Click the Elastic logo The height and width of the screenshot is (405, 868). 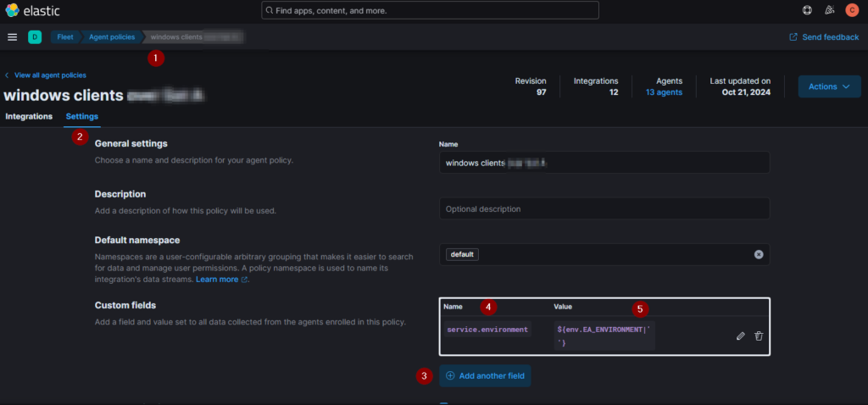pos(32,10)
